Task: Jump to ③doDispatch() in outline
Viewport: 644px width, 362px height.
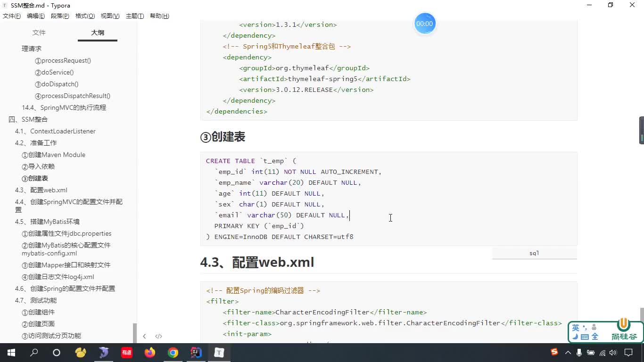Action: pos(57,84)
